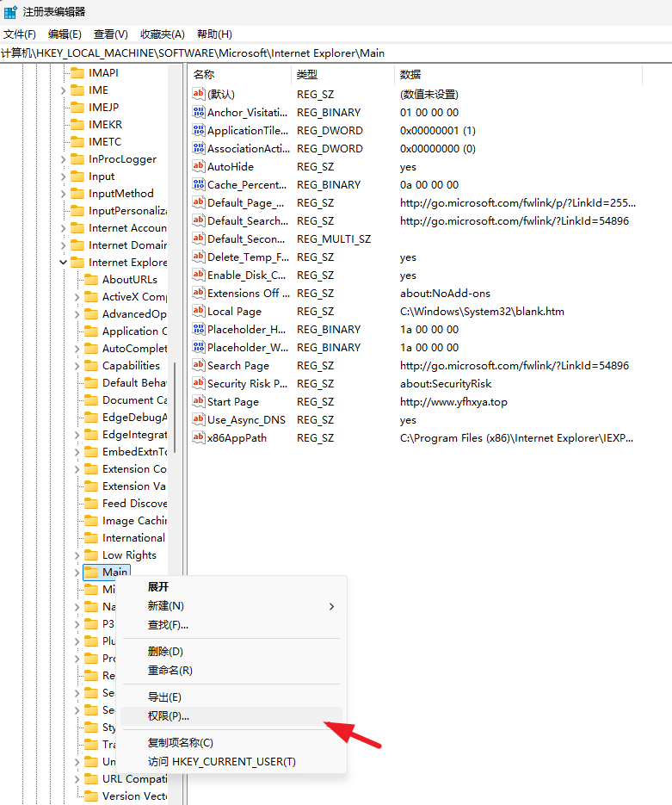Click the tree pane vertical scrollbar thumb
Screen dimensions: 672x805
(x=175, y=407)
